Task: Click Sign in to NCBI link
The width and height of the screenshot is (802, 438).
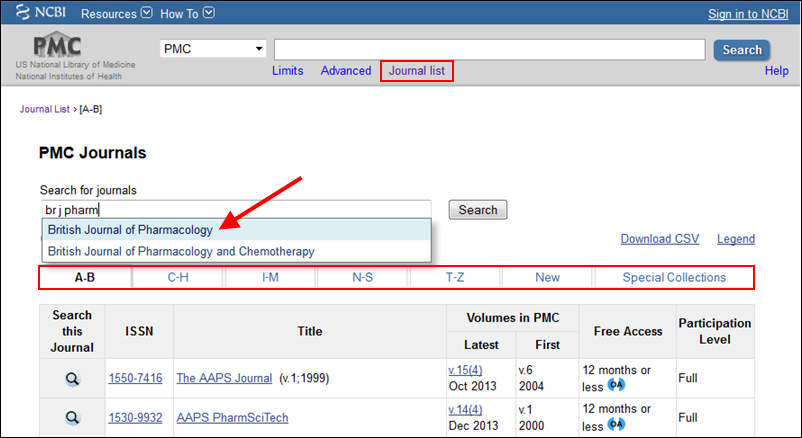Action: pyautogui.click(x=748, y=14)
